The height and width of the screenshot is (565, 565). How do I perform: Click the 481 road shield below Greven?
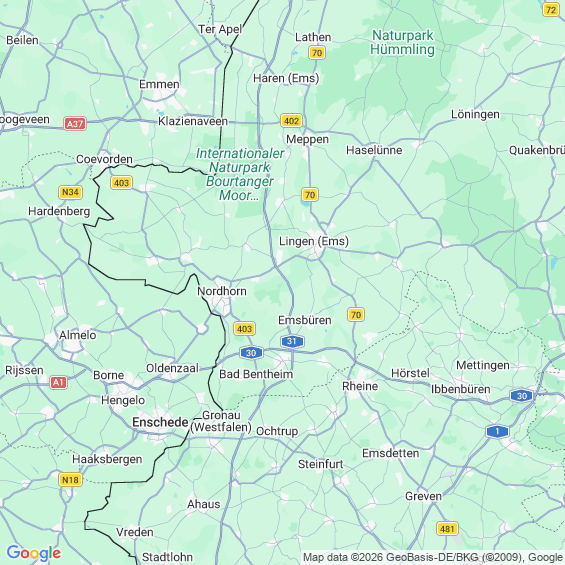447,529
